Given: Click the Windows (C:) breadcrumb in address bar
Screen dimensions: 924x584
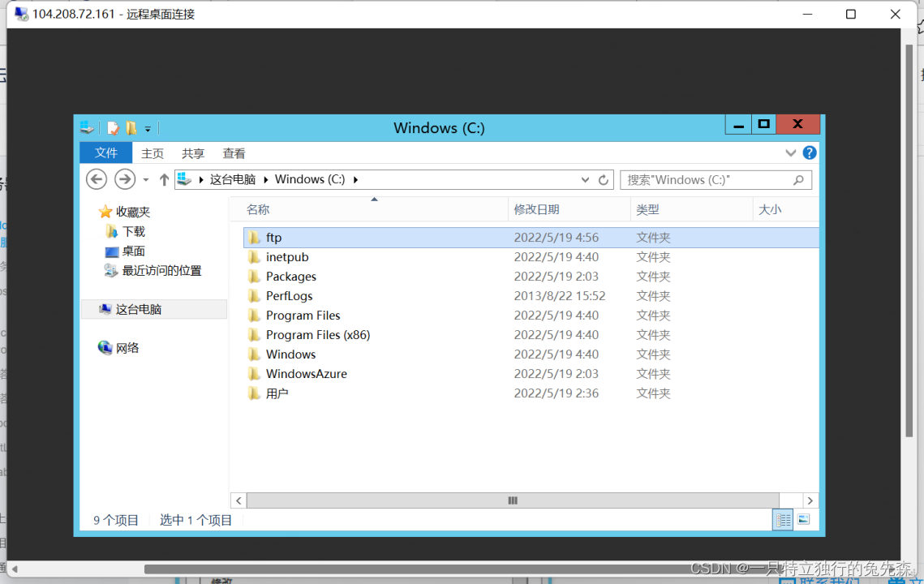Looking at the screenshot, I should 310,179.
